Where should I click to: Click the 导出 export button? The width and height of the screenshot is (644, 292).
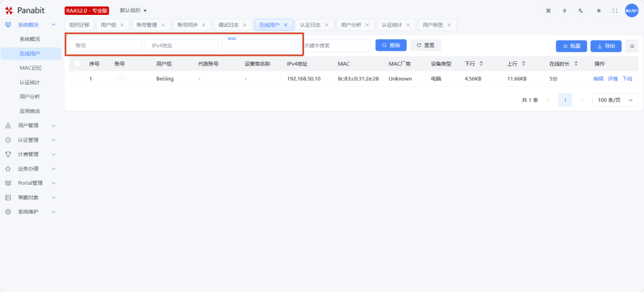[x=606, y=46]
